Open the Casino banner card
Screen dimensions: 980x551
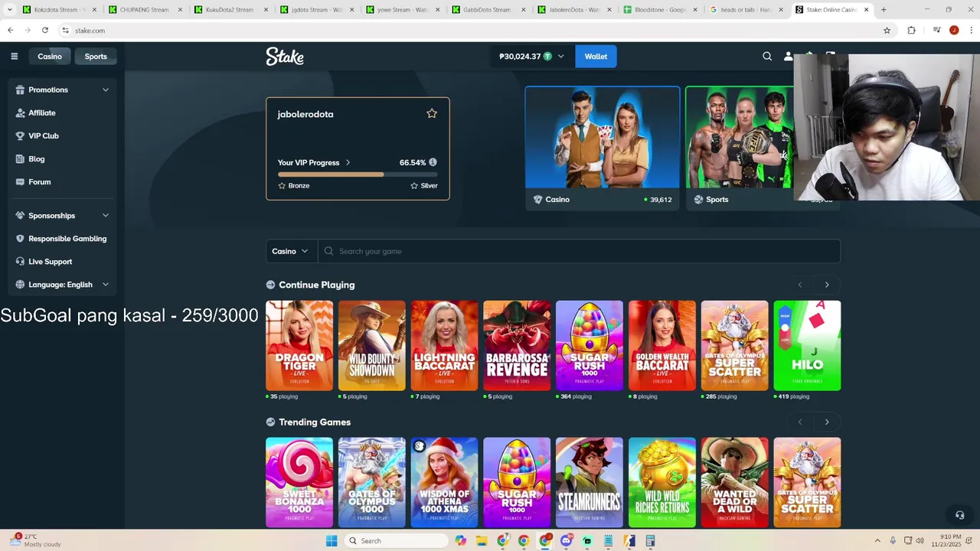pyautogui.click(x=603, y=148)
